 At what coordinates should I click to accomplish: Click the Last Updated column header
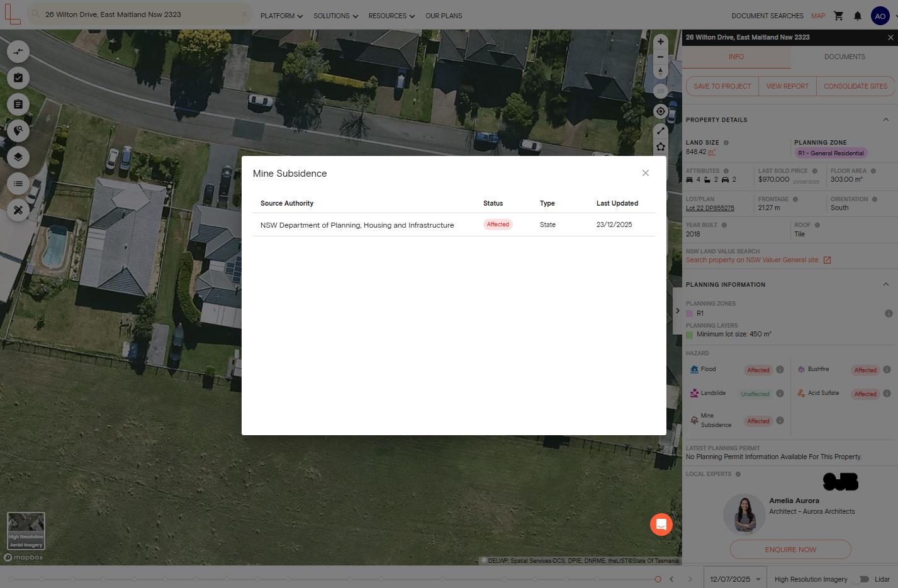pos(617,203)
